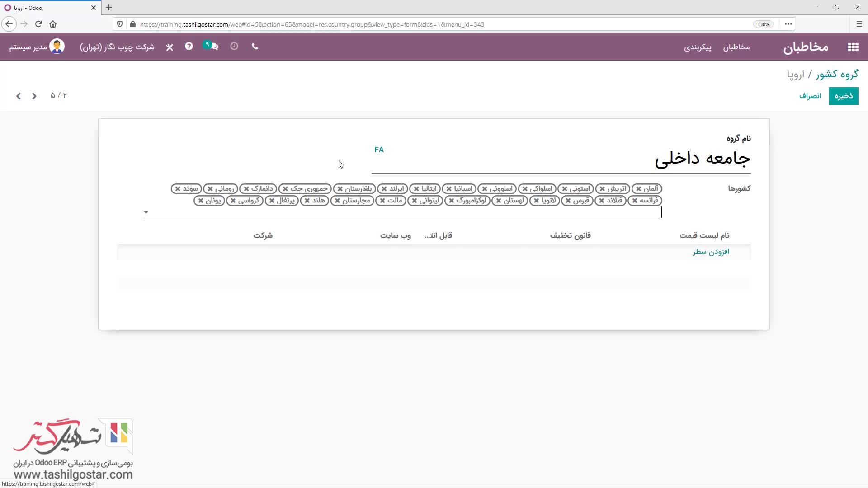Open the مخاطبان top menu item

736,47
